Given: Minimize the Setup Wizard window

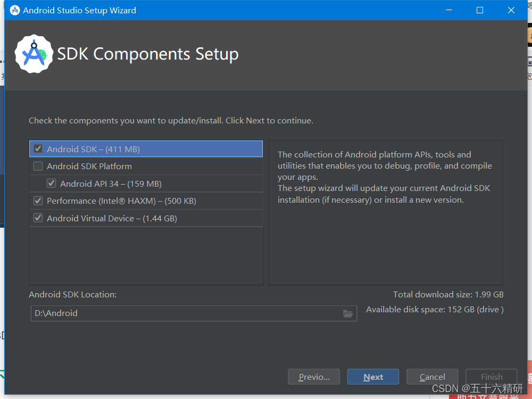Looking at the screenshot, I should point(449,10).
